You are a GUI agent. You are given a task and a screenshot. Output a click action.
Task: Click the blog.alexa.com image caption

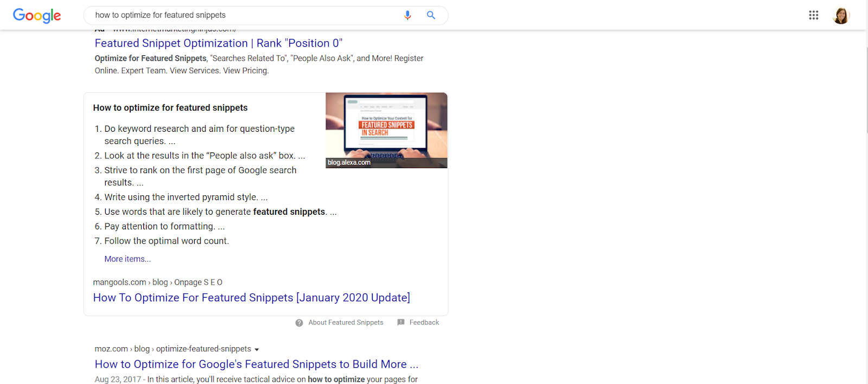(x=349, y=163)
